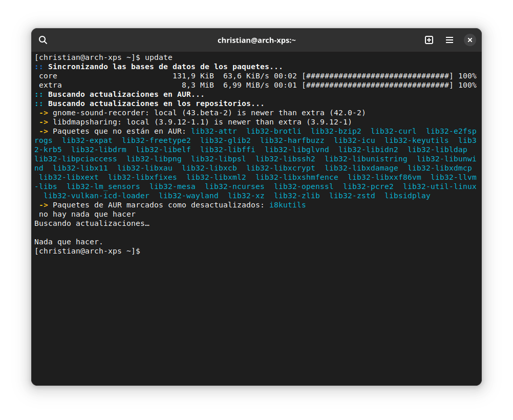The width and height of the screenshot is (513, 420).
Task: Click package name lib32-vulkan-icd-loader
Action: pos(97,196)
